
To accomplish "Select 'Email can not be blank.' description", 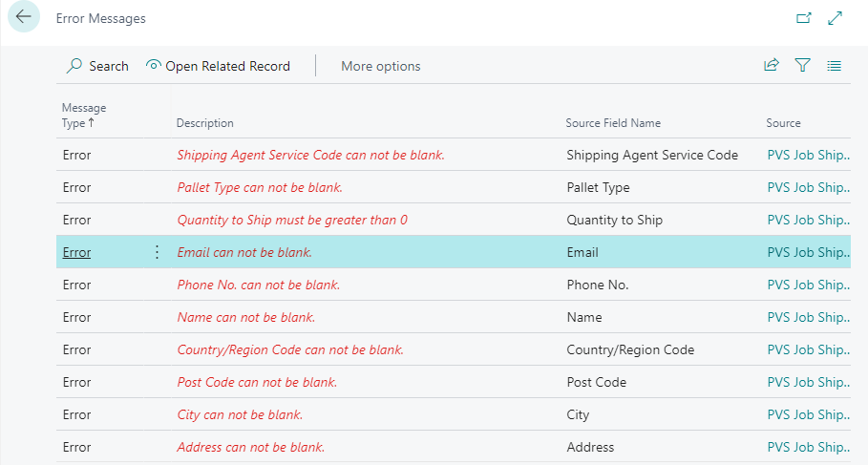I will pos(244,252).
